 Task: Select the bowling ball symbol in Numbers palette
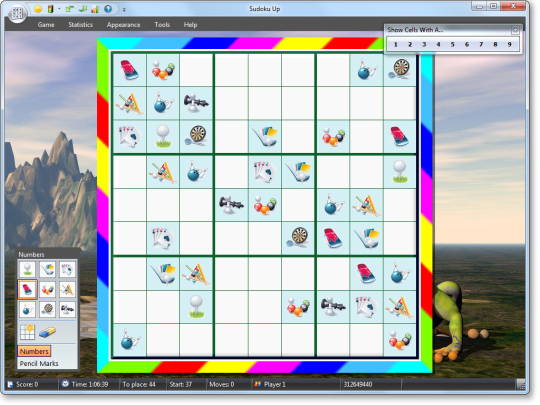coord(27,309)
